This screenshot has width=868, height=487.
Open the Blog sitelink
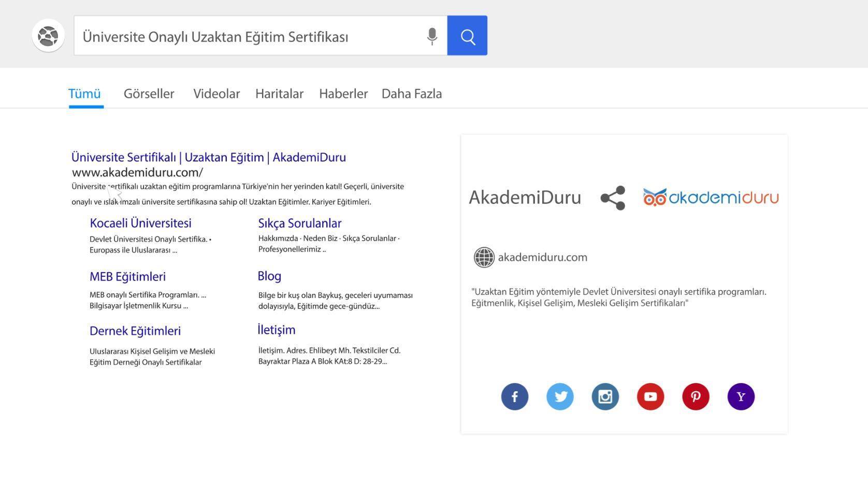(269, 276)
